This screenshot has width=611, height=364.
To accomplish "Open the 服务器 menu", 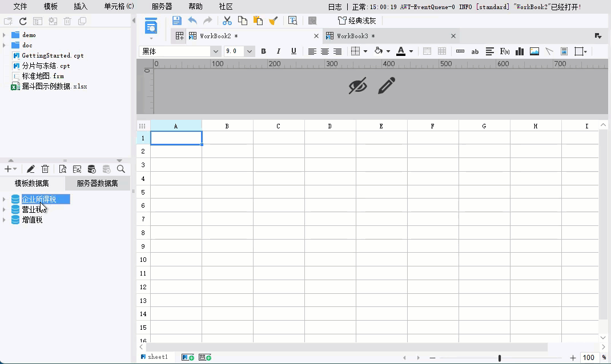I will point(162,7).
